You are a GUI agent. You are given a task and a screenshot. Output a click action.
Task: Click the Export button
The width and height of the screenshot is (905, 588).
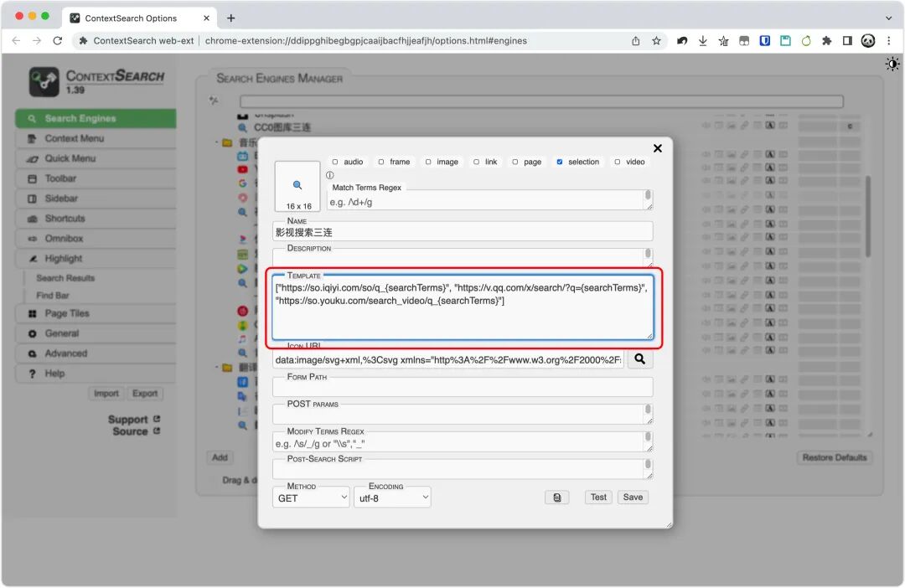145,394
